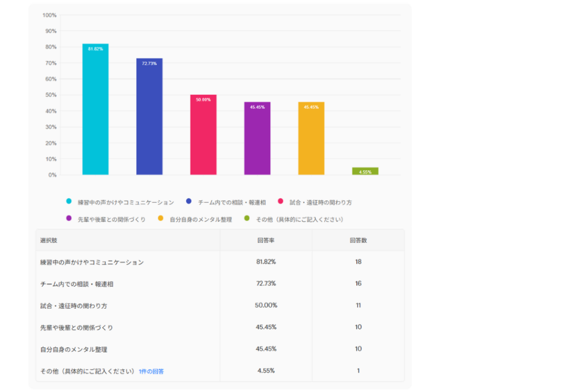Select the blue 72.73% bar

[x=149, y=117]
